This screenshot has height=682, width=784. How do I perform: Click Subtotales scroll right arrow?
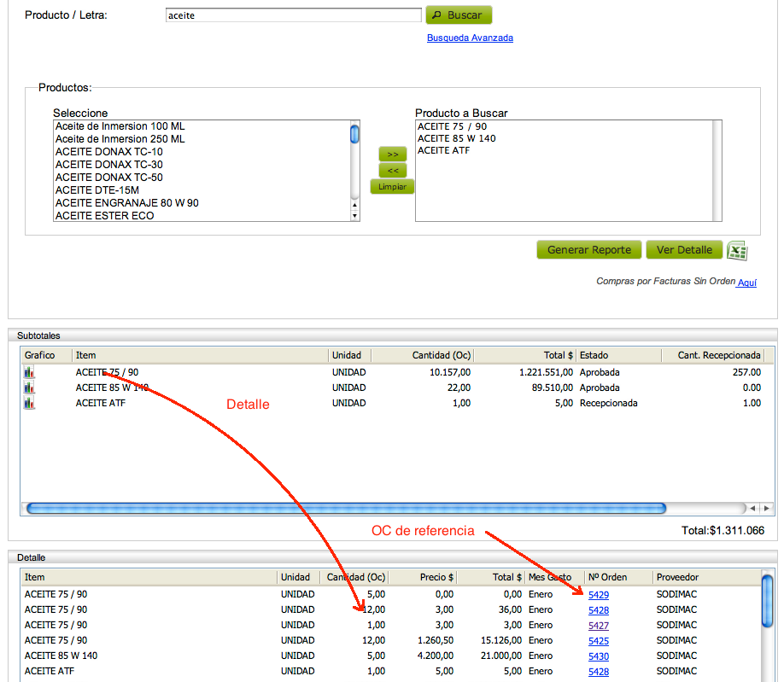(x=766, y=508)
